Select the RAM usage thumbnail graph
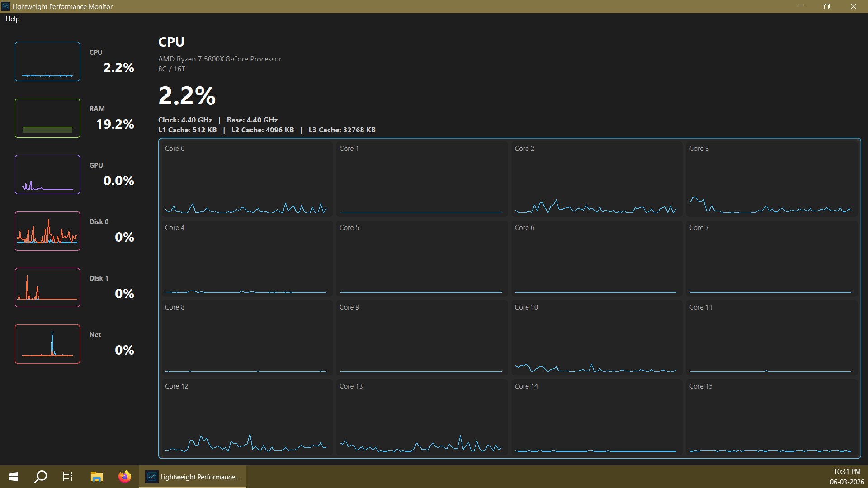 [47, 118]
